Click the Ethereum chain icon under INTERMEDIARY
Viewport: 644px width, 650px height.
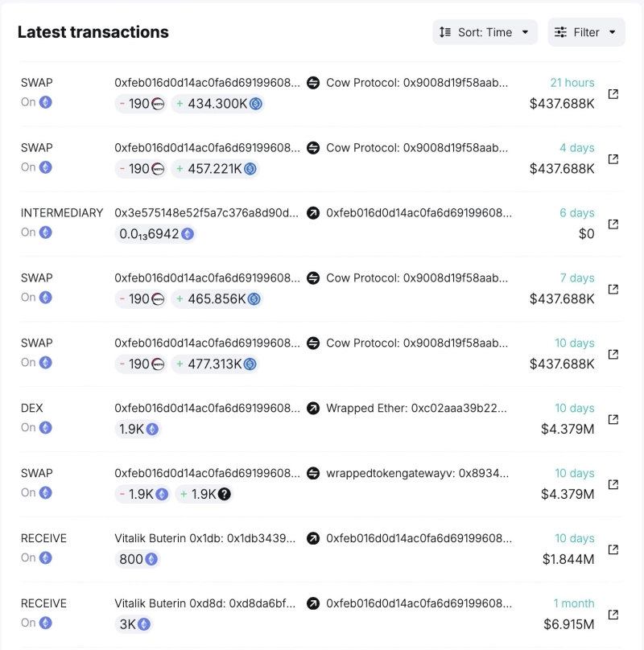pos(46,232)
